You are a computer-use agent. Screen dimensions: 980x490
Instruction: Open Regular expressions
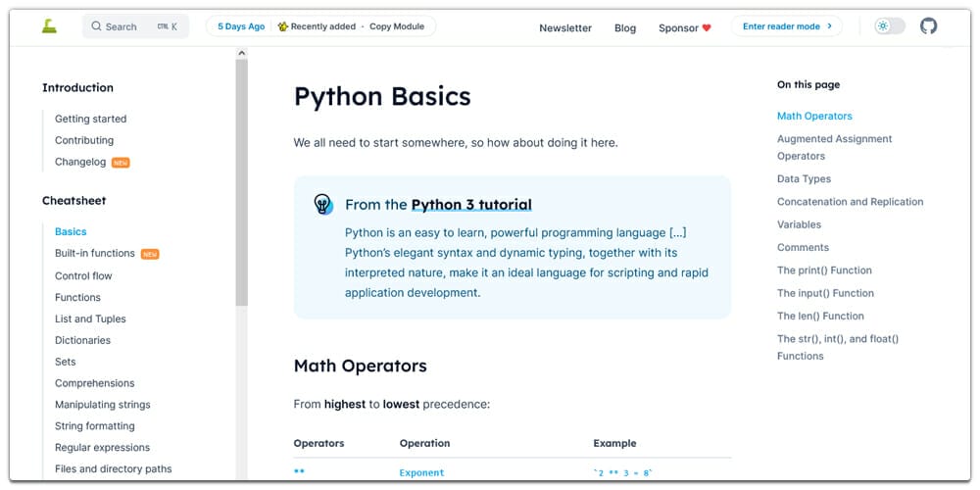tap(103, 448)
